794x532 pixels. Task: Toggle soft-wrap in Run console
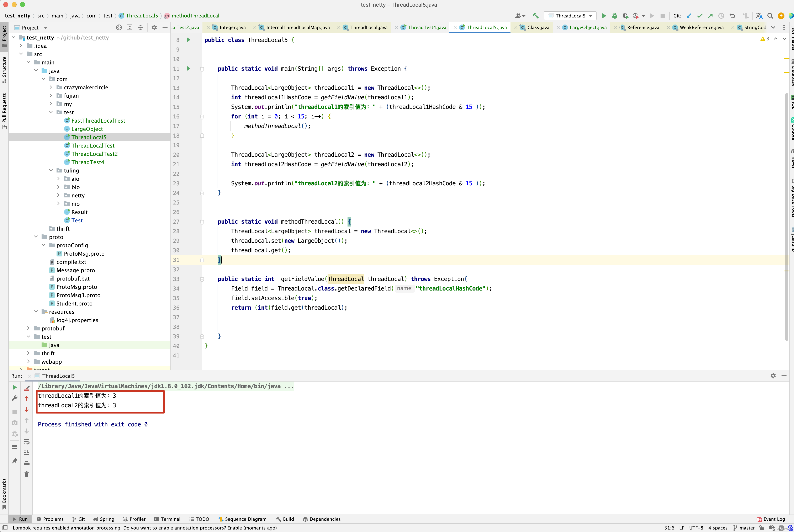pos(26,442)
